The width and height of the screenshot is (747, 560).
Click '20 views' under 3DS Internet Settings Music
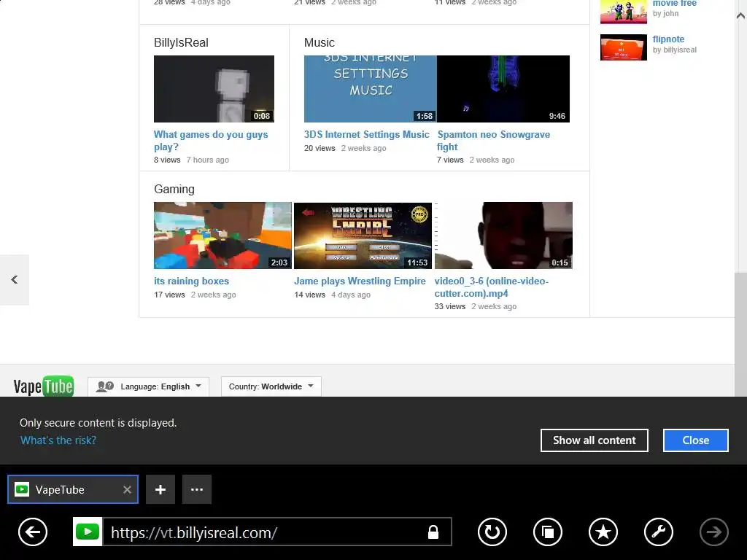tap(320, 148)
